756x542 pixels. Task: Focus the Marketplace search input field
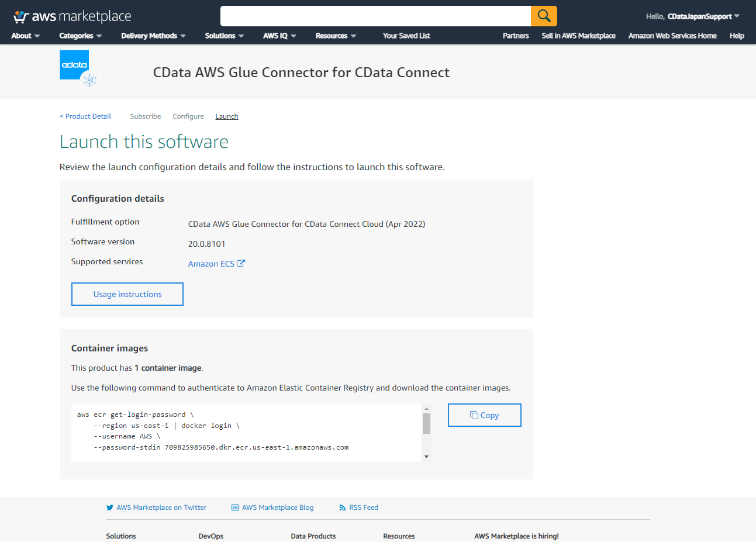[x=375, y=16]
